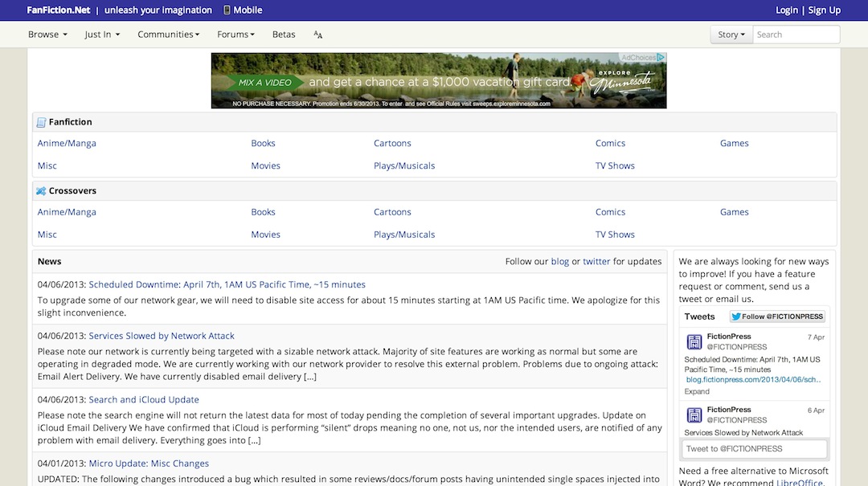This screenshot has width=868, height=486.
Task: Expand the Communities dropdown
Action: point(168,35)
